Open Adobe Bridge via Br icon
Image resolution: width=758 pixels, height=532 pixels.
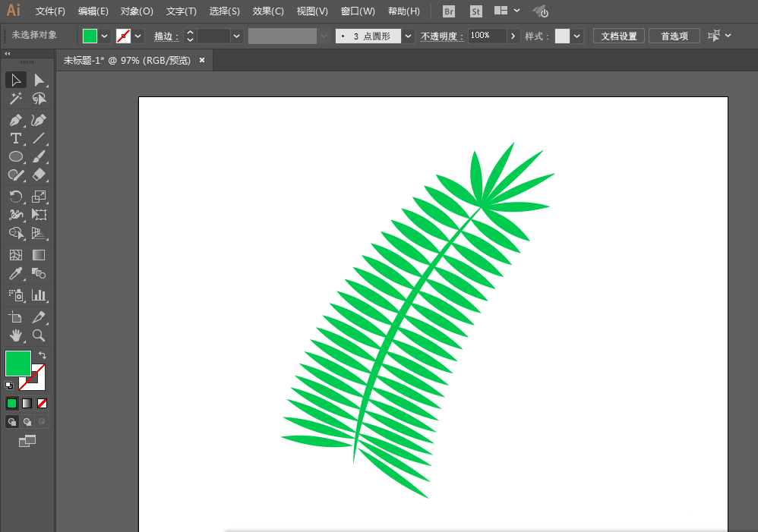point(449,11)
